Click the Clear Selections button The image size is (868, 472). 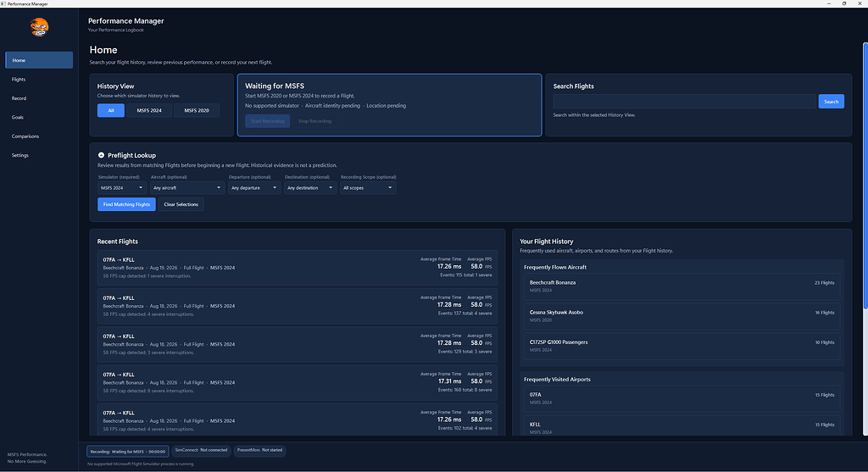pos(181,204)
